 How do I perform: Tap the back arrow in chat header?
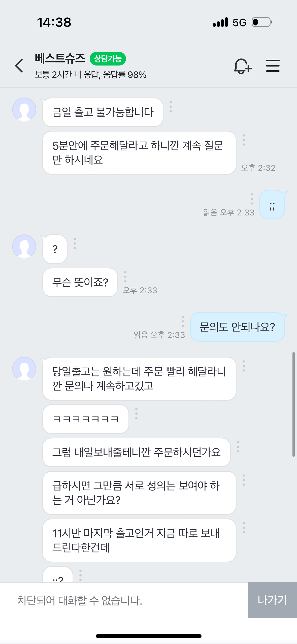click(19, 66)
